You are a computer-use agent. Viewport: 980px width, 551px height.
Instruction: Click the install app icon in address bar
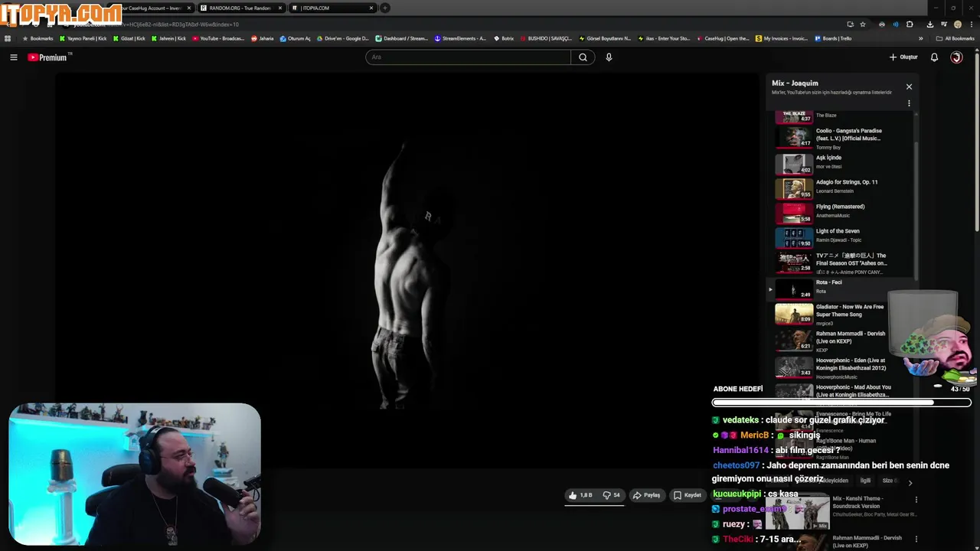pos(850,24)
